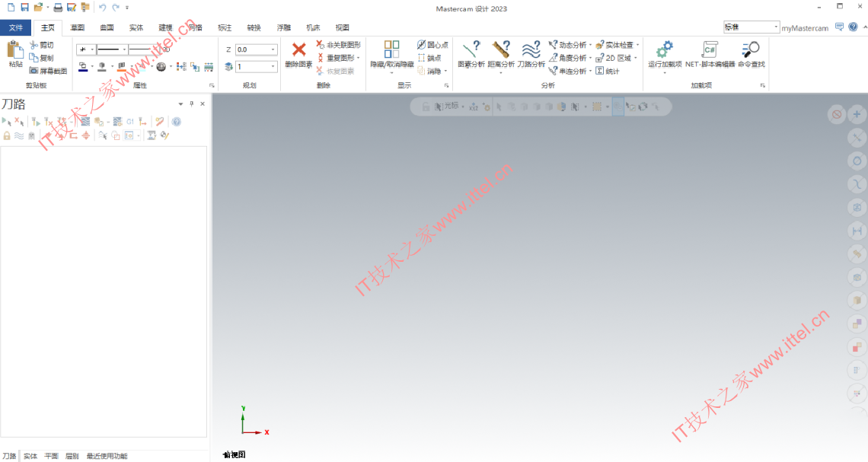Click the help icon in 刀路 panel toolbar

177,121
